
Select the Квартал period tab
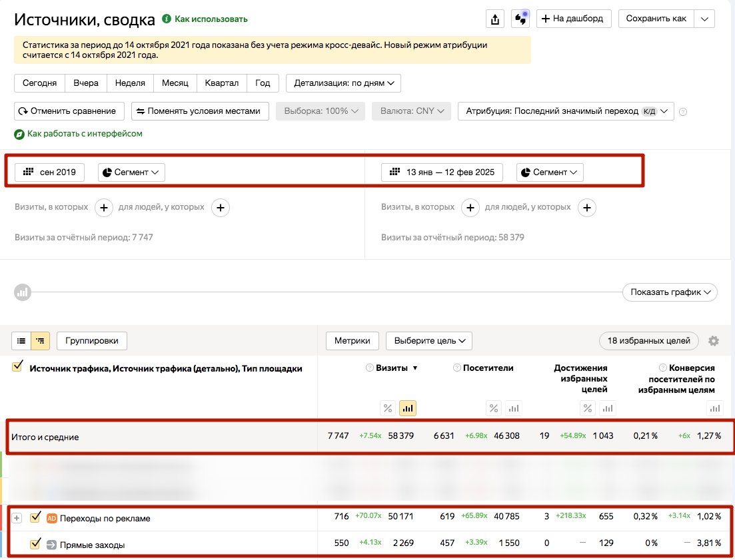[x=222, y=83]
